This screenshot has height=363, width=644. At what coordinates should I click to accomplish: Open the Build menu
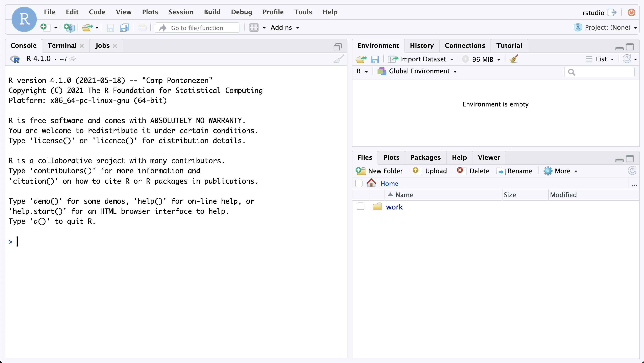click(212, 12)
